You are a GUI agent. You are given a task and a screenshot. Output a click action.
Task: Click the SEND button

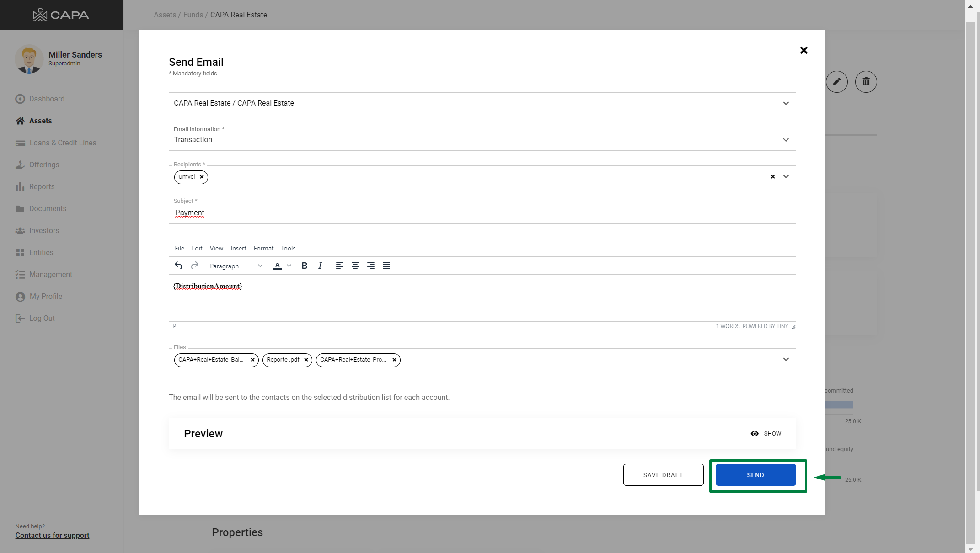coord(755,475)
